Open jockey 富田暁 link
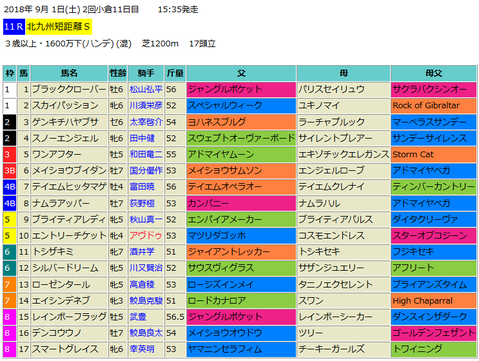 (142, 187)
